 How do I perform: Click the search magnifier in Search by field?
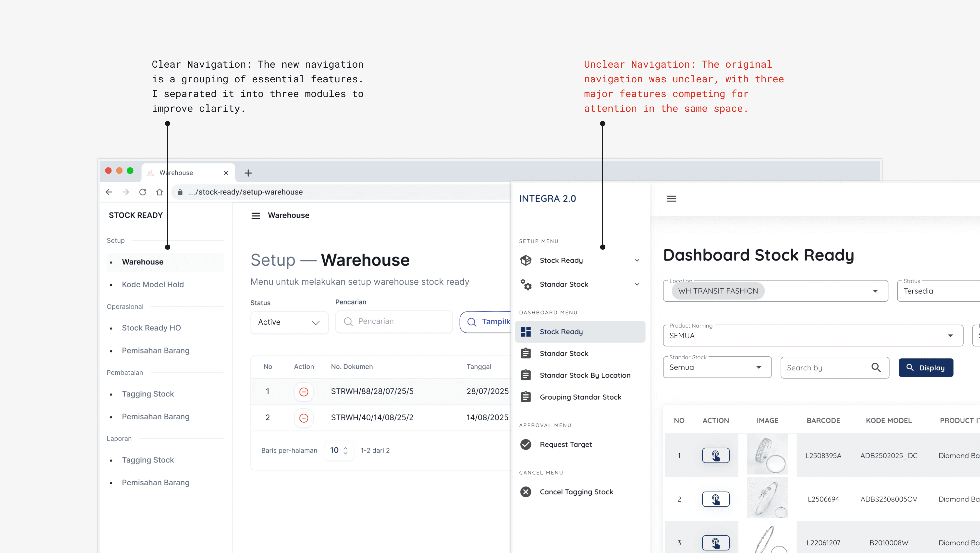[x=876, y=368]
